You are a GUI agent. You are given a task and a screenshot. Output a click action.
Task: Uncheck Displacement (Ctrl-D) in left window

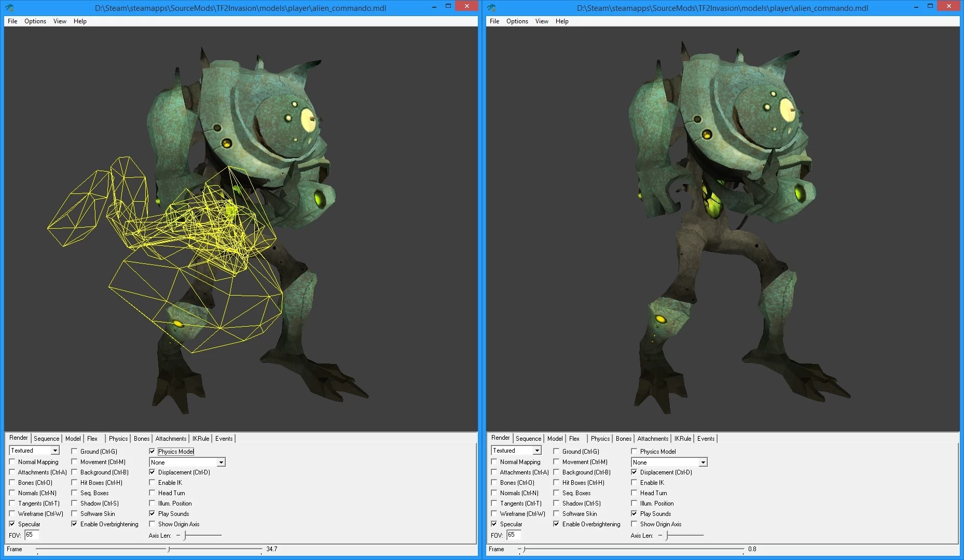click(x=152, y=472)
